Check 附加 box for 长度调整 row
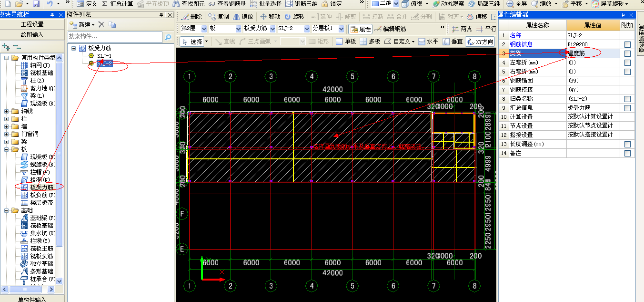This screenshot has width=644, height=302. point(627,144)
